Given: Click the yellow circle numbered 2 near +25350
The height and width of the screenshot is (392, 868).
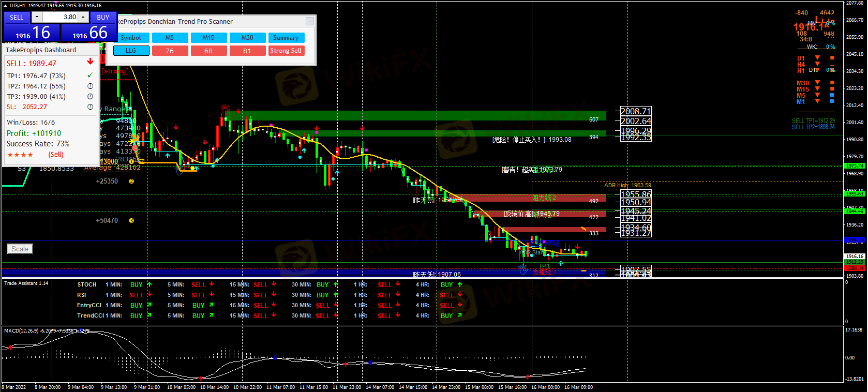Looking at the screenshot, I should tap(131, 182).
